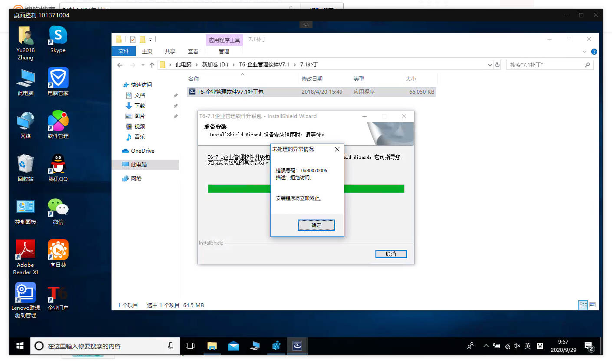
Task: Select 图片 in navigation pane
Action: pyautogui.click(x=140, y=116)
